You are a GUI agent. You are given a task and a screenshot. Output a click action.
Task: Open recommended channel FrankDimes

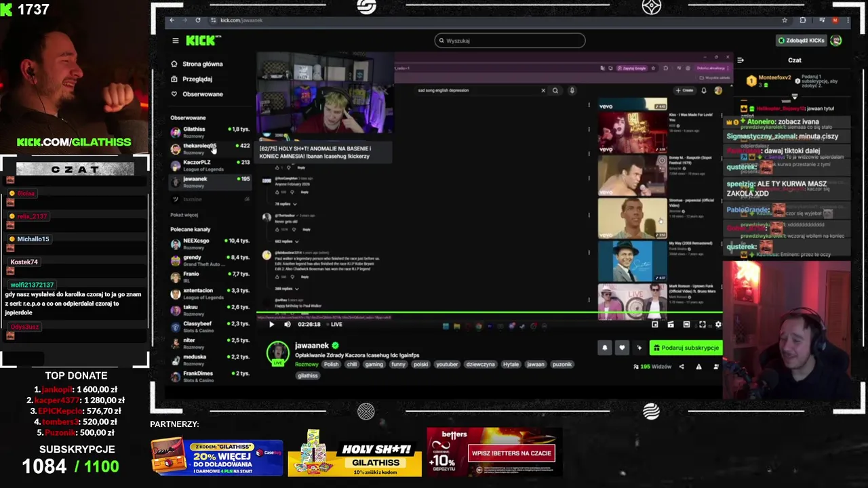click(210, 376)
